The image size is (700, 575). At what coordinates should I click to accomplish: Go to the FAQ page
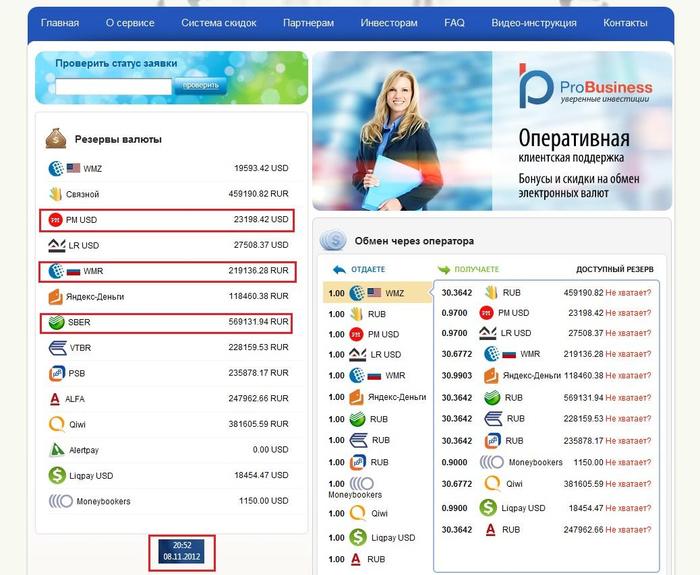click(x=454, y=22)
